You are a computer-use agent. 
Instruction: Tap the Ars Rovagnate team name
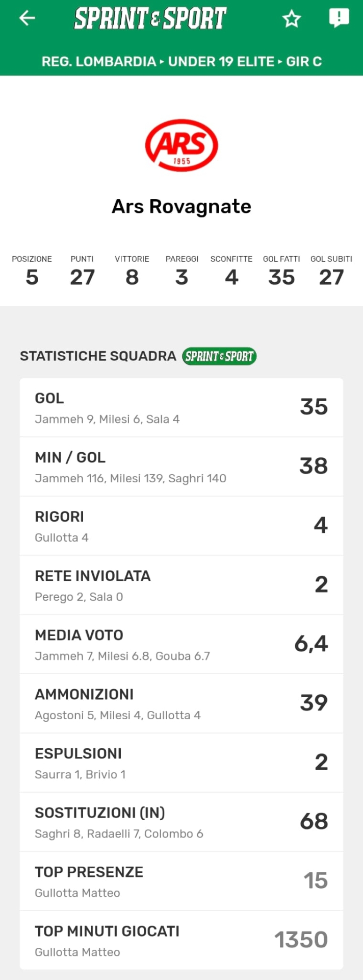click(x=181, y=207)
